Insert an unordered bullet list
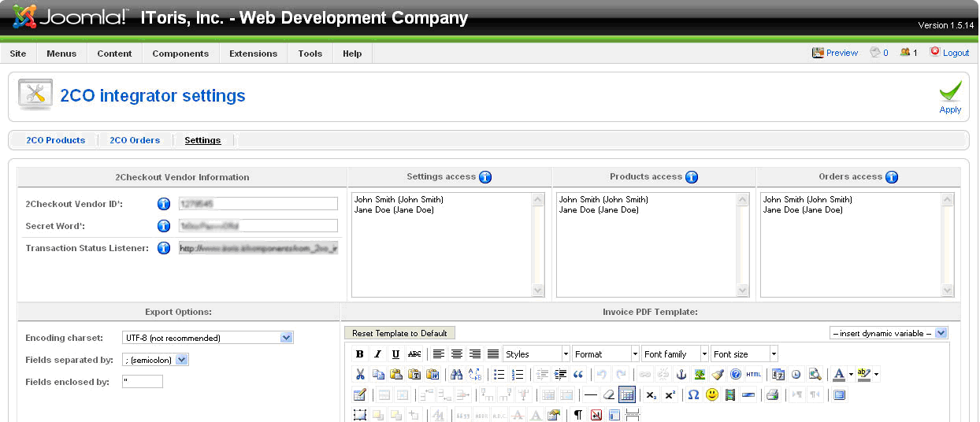This screenshot has width=980, height=422. pos(499,375)
